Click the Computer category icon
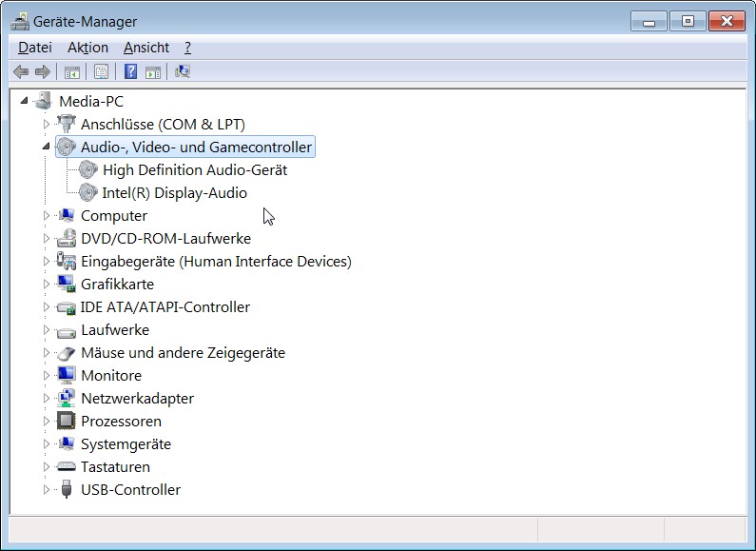756x551 pixels. click(x=66, y=215)
